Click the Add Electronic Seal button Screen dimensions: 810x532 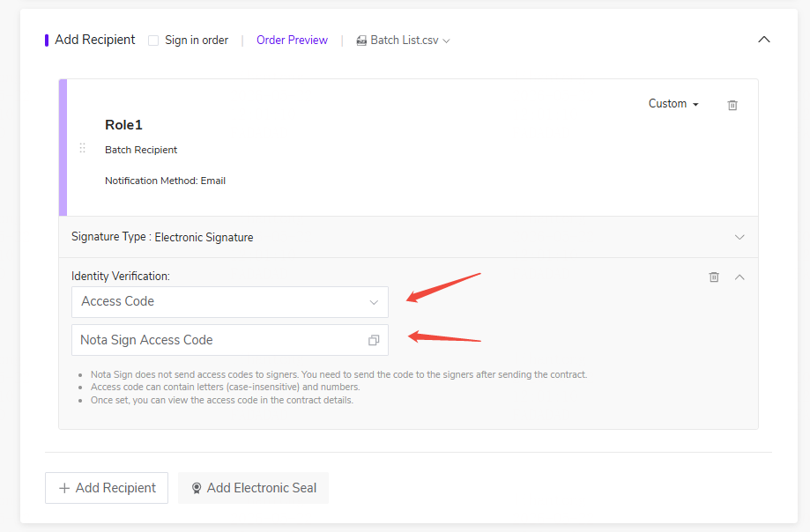point(253,488)
